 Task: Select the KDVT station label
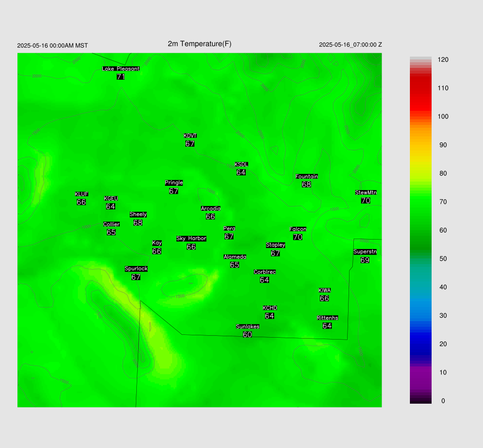(x=190, y=136)
